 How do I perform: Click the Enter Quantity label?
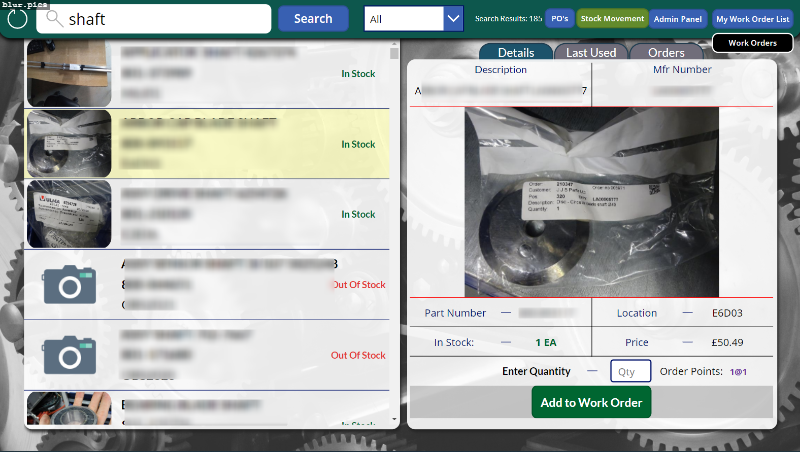[536, 371]
